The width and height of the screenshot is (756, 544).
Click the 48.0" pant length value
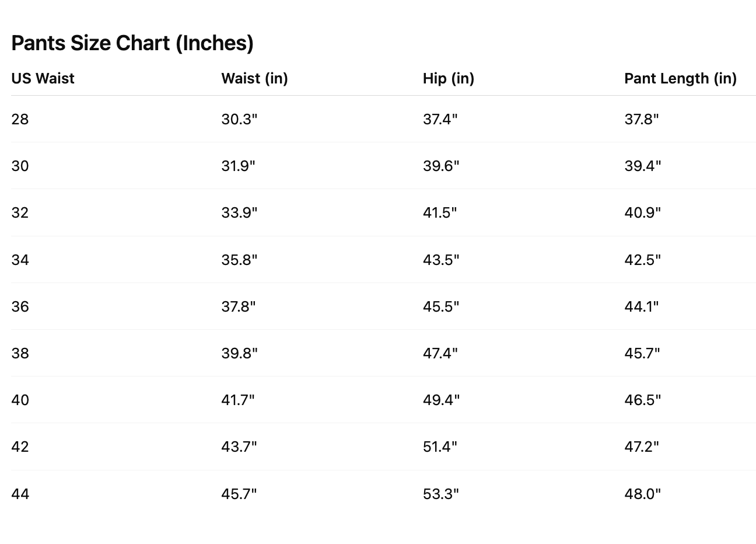pyautogui.click(x=642, y=494)
